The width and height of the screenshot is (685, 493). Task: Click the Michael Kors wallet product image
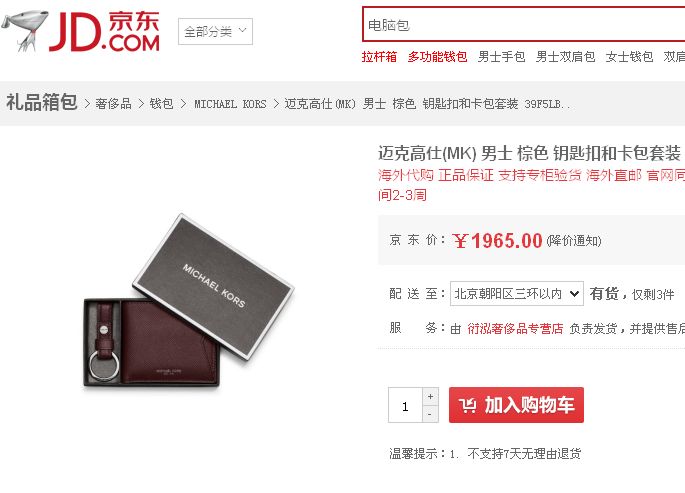coord(189,302)
